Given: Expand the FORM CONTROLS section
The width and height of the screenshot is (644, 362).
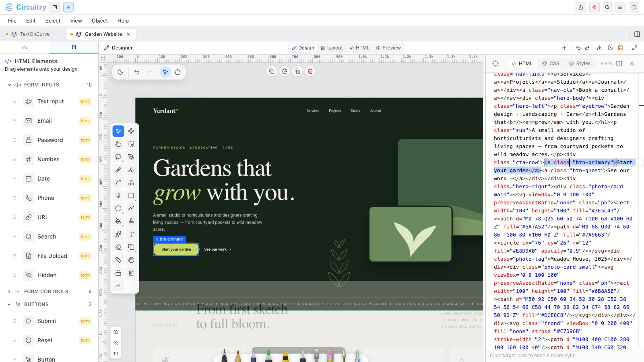Looking at the screenshot, I should (x=9, y=292).
